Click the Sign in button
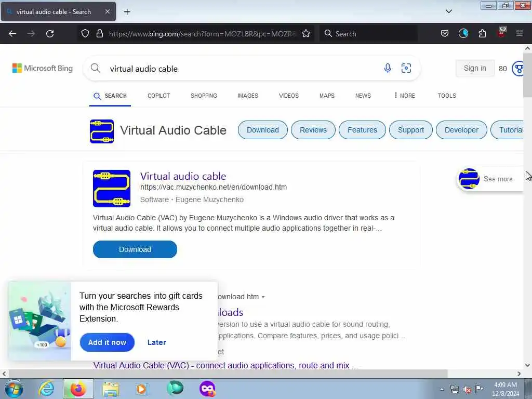The width and height of the screenshot is (532, 399). [x=475, y=68]
